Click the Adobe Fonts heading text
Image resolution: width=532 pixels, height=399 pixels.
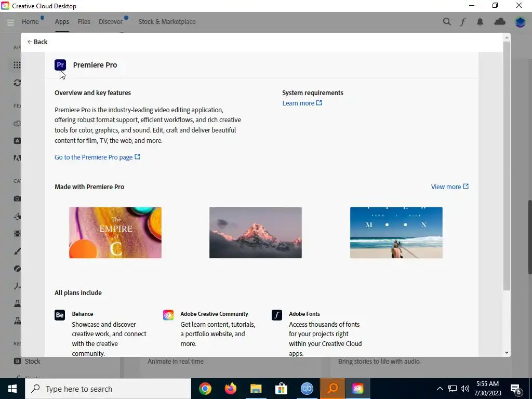click(304, 314)
